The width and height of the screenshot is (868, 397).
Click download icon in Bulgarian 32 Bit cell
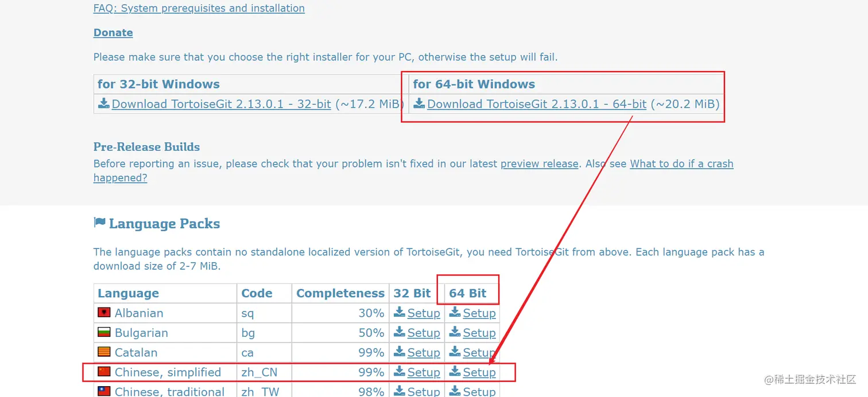(400, 332)
